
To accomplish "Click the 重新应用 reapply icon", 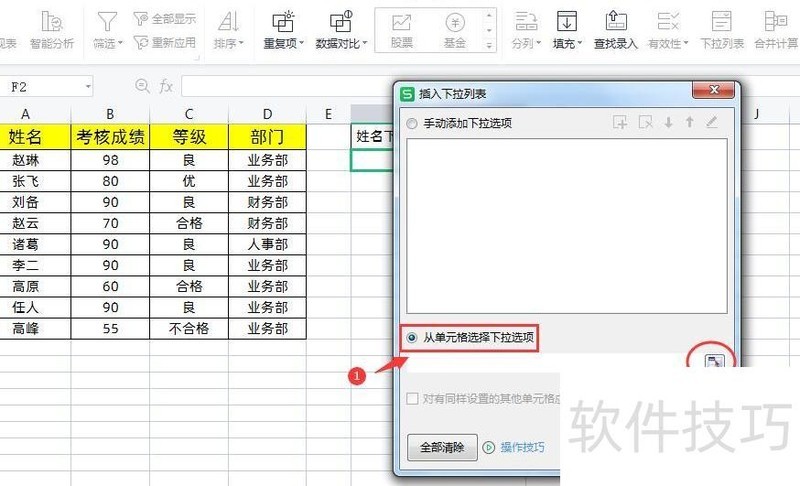I will click(x=141, y=42).
